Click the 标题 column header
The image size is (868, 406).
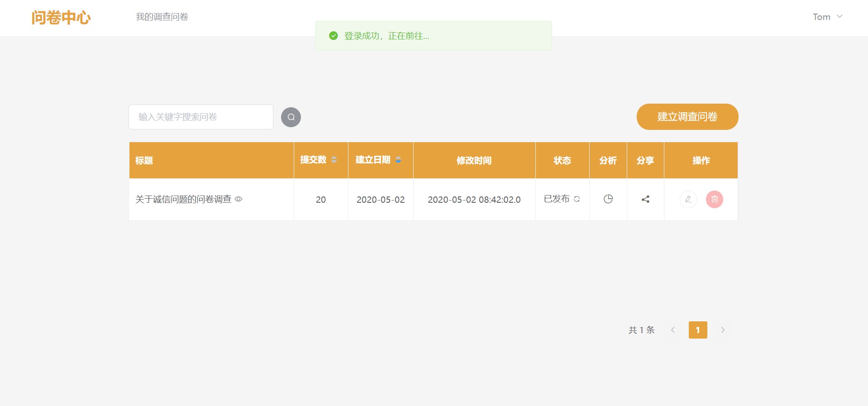211,160
